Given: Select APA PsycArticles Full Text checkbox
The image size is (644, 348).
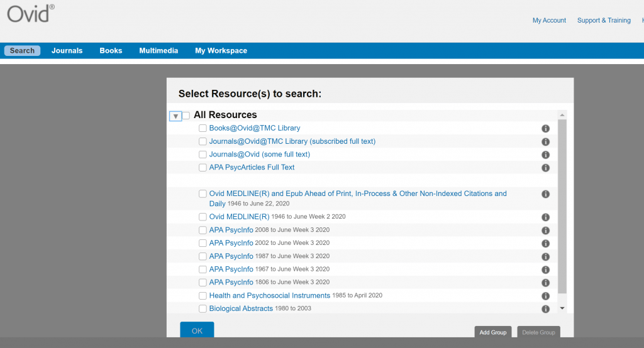Looking at the screenshot, I should click(x=203, y=168).
